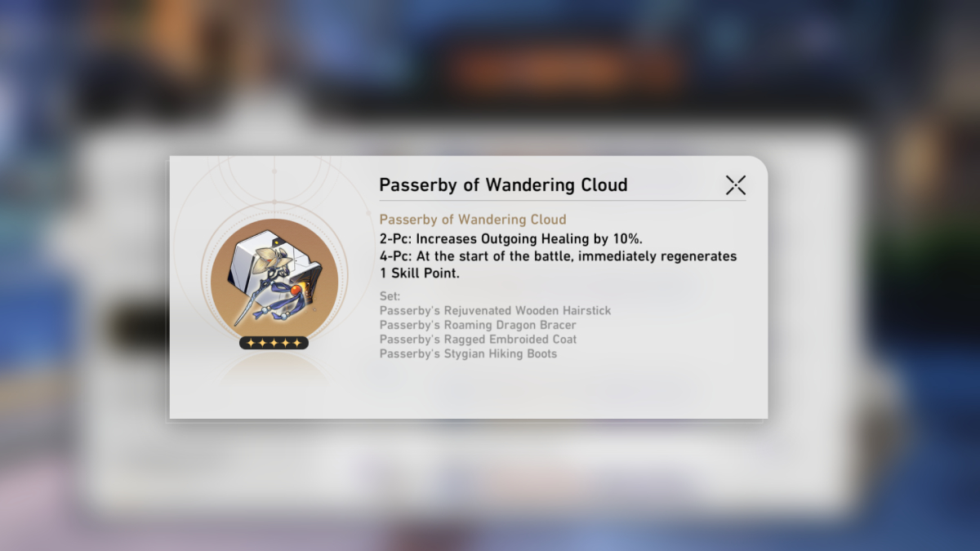Click the 'Set:' label
The width and height of the screenshot is (980, 551).
point(390,296)
